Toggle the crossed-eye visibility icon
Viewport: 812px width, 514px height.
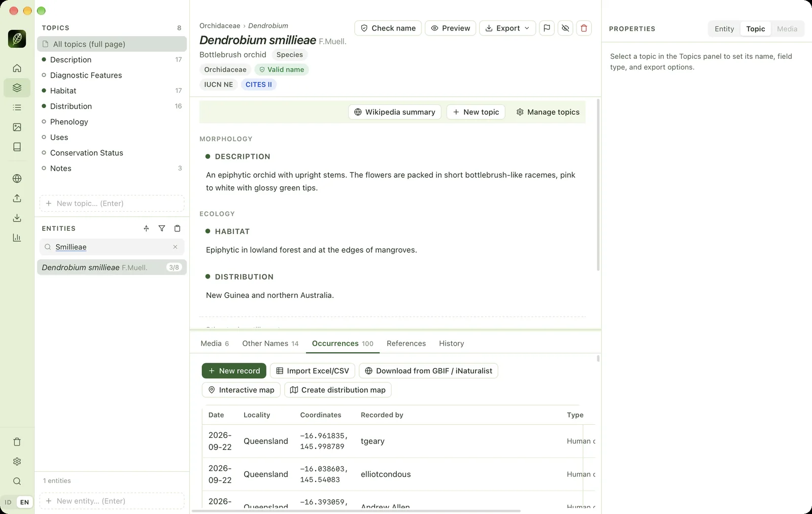(565, 28)
